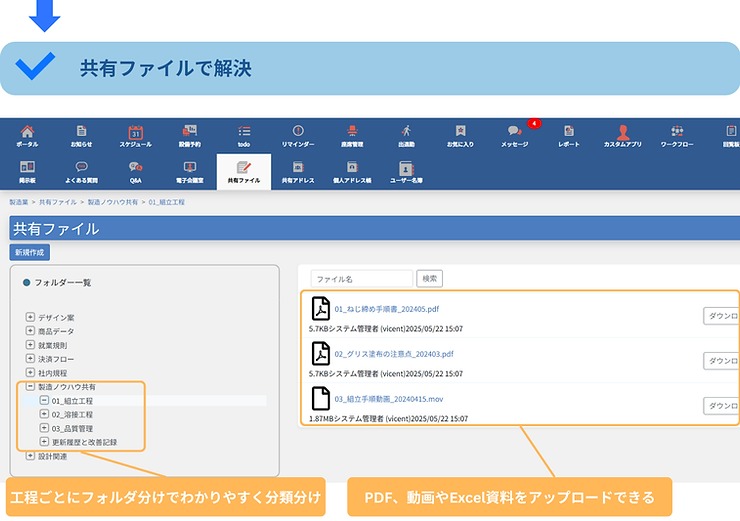Switch to the 電子会議室 tab
The height and width of the screenshot is (521, 740).
[x=190, y=172]
